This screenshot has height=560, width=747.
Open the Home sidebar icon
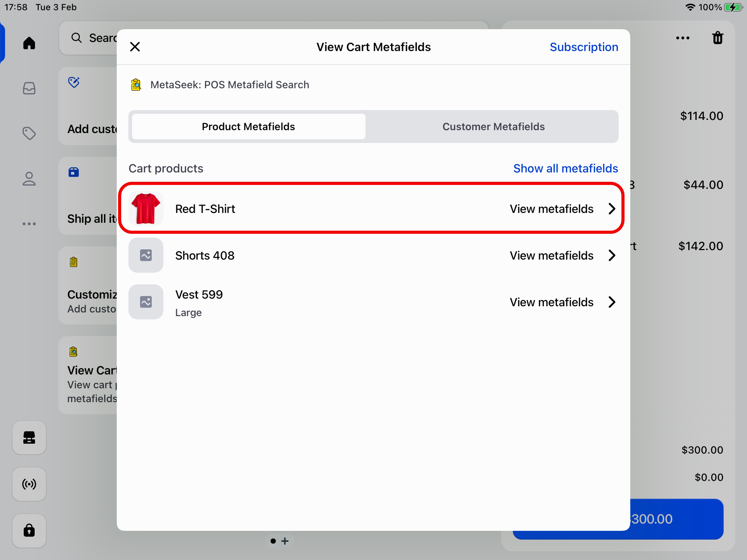pyautogui.click(x=29, y=43)
